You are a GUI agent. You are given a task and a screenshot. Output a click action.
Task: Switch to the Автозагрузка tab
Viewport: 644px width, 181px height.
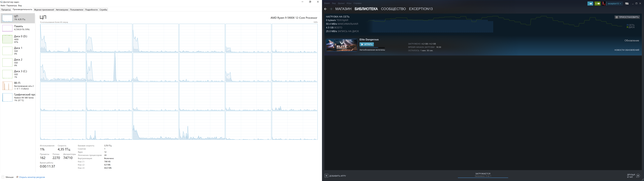62,10
